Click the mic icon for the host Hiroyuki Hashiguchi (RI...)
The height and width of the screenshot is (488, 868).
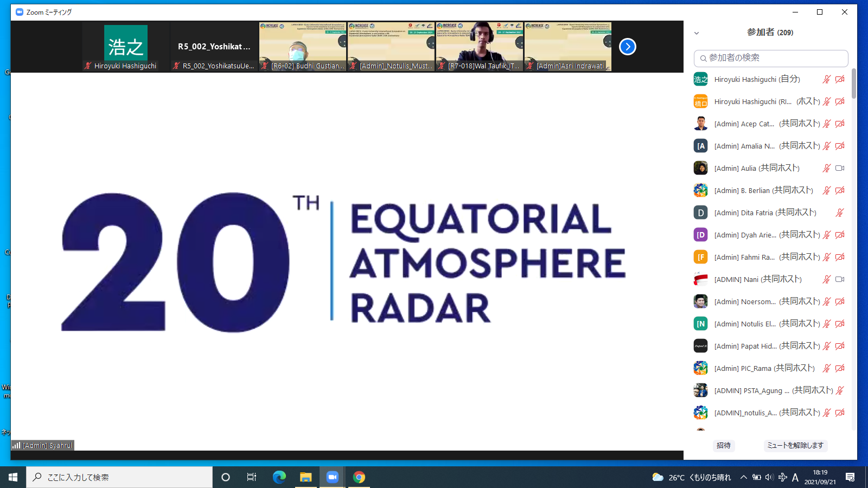pos(826,101)
